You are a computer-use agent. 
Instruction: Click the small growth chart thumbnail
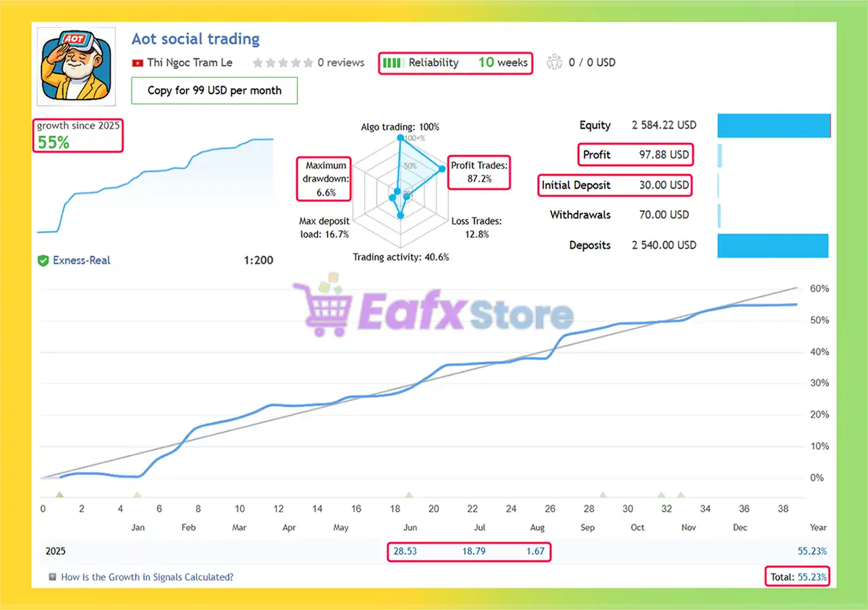(155, 186)
